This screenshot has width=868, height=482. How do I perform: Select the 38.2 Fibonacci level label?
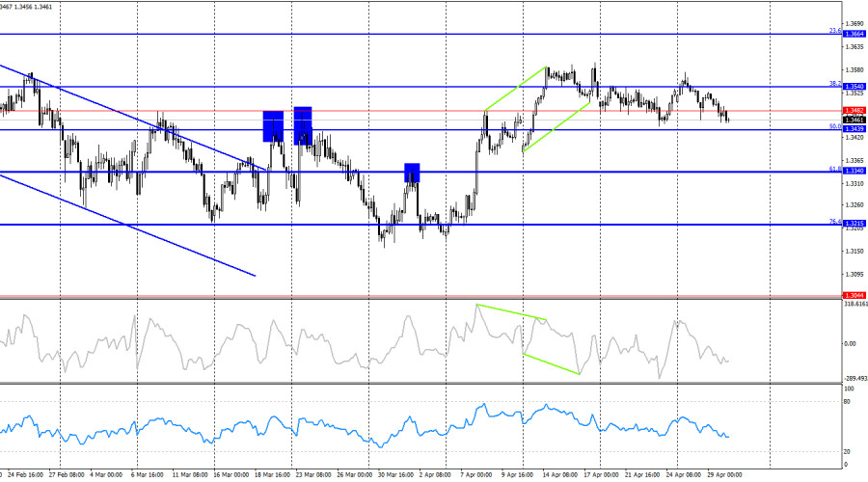[x=835, y=84]
